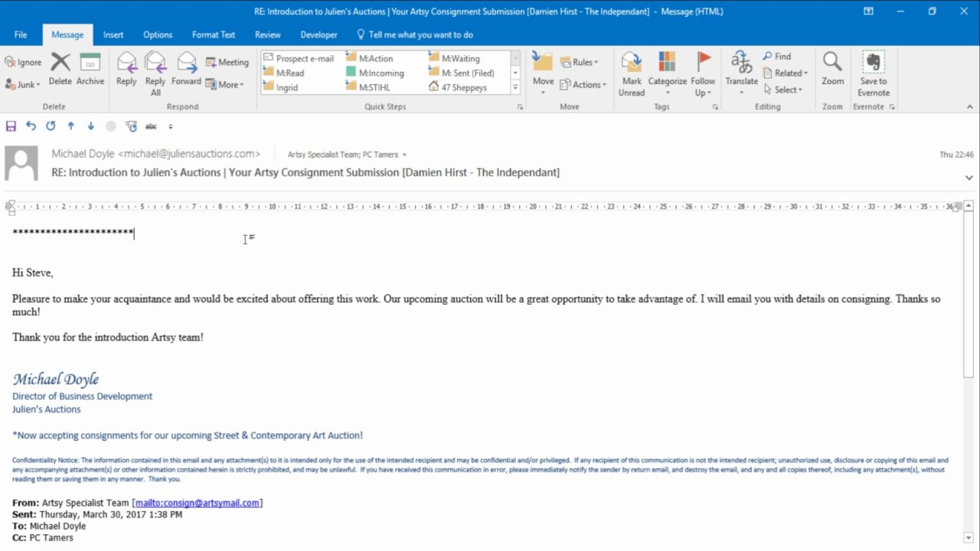Customize Quick Access Toolbar dropdown arrow
Image resolution: width=980 pixels, height=551 pixels.
(x=171, y=126)
